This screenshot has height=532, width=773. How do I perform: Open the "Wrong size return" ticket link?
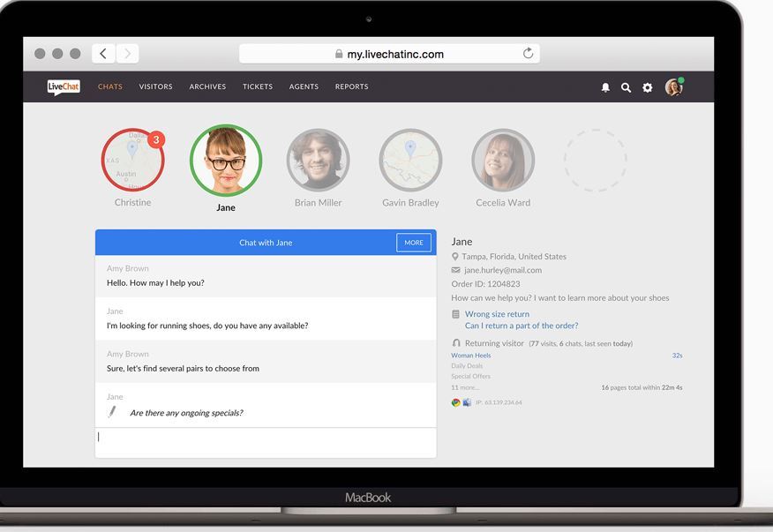click(x=497, y=314)
